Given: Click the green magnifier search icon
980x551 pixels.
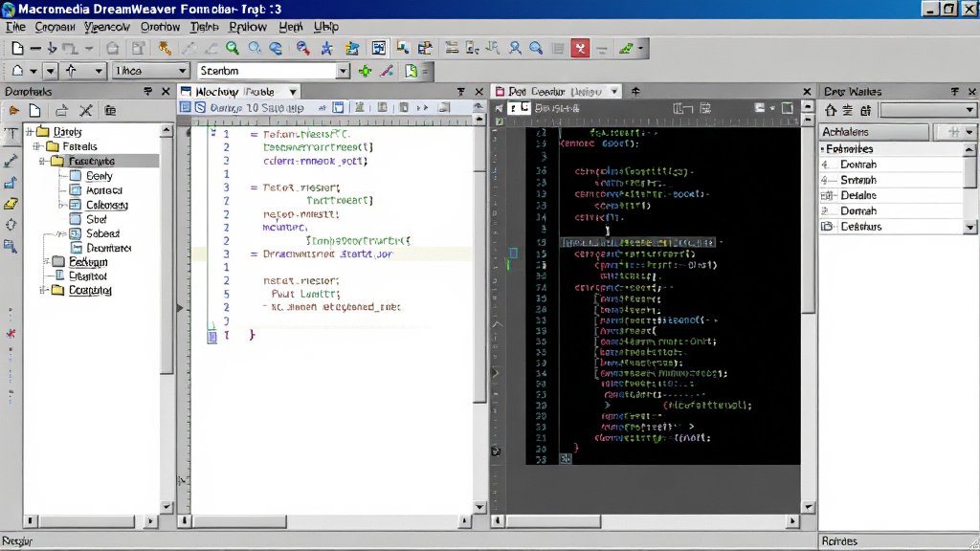Looking at the screenshot, I should 232,48.
